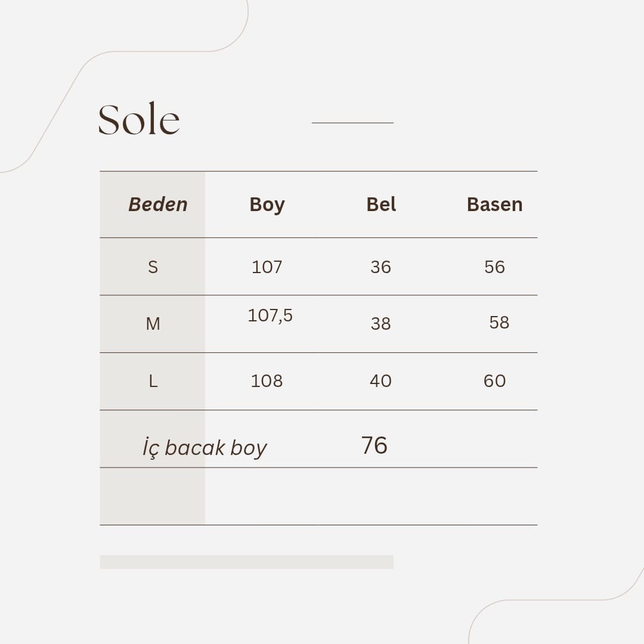Click the 36 Bel value
This screenshot has height=644, width=644.
tap(380, 267)
